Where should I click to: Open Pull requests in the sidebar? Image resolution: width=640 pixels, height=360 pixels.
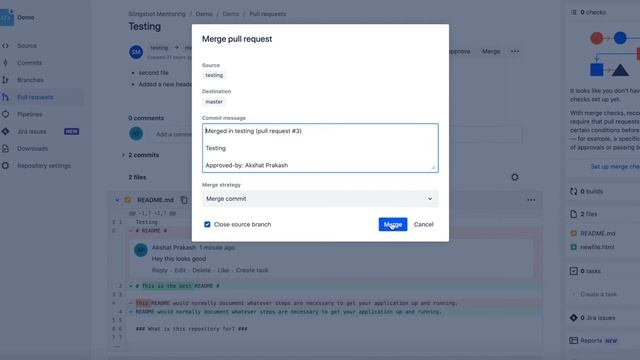point(35,97)
